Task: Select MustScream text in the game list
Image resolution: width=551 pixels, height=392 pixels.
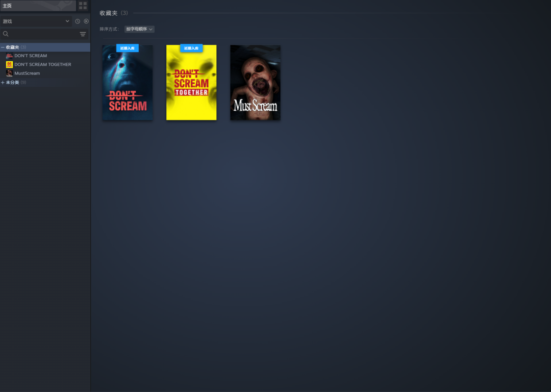Action: [27, 73]
